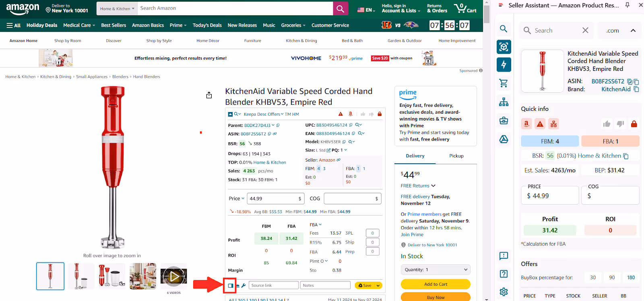This screenshot has height=301, width=644.
Task: Copy the UPC 883049546124 value
Action: tap(351, 125)
